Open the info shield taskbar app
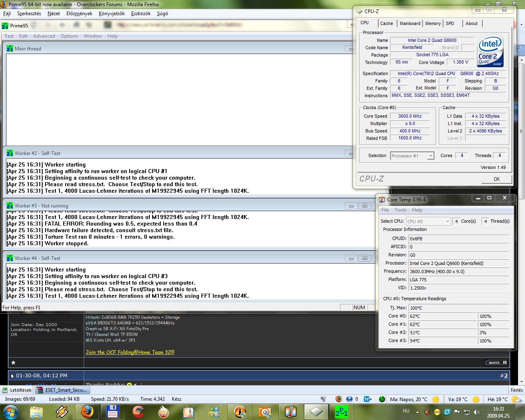Viewport: 525px width, 420px height. [x=240, y=412]
